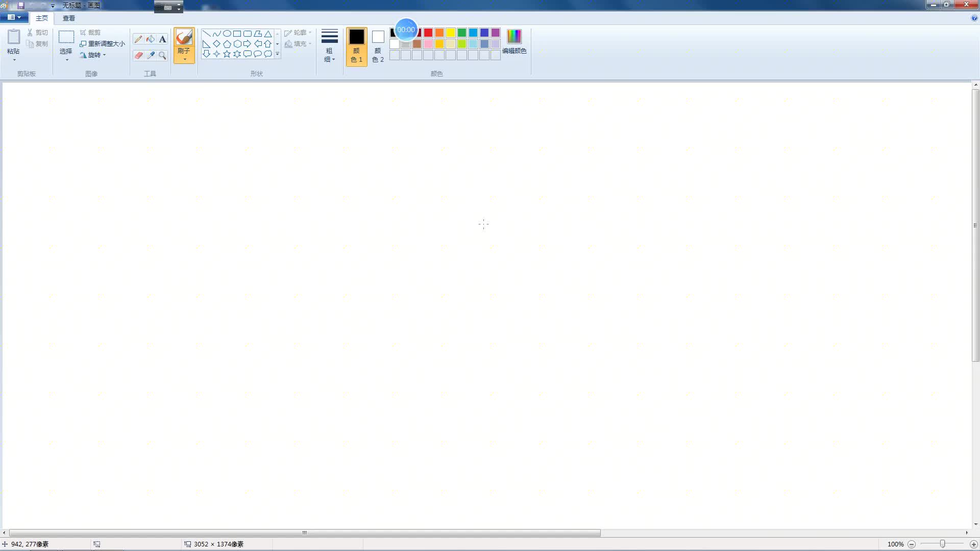The height and width of the screenshot is (551, 980).
Task: Open Customize Quick Access Toolbar arrow
Action: tap(53, 6)
